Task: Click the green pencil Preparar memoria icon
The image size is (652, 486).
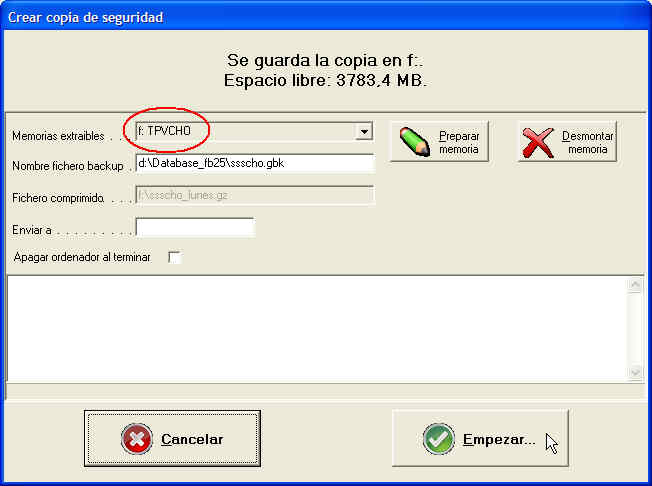Action: click(415, 142)
